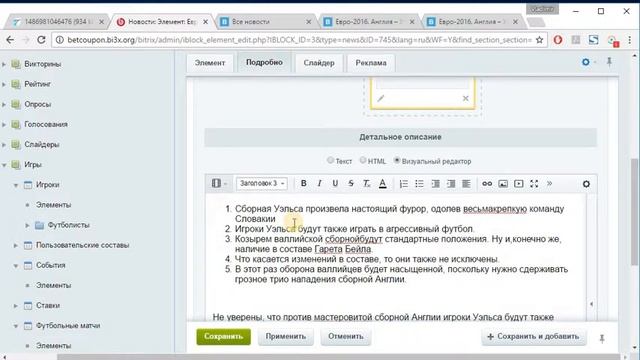Image resolution: width=640 pixels, height=360 pixels.
Task: Insert a numbered list
Action: (404, 184)
